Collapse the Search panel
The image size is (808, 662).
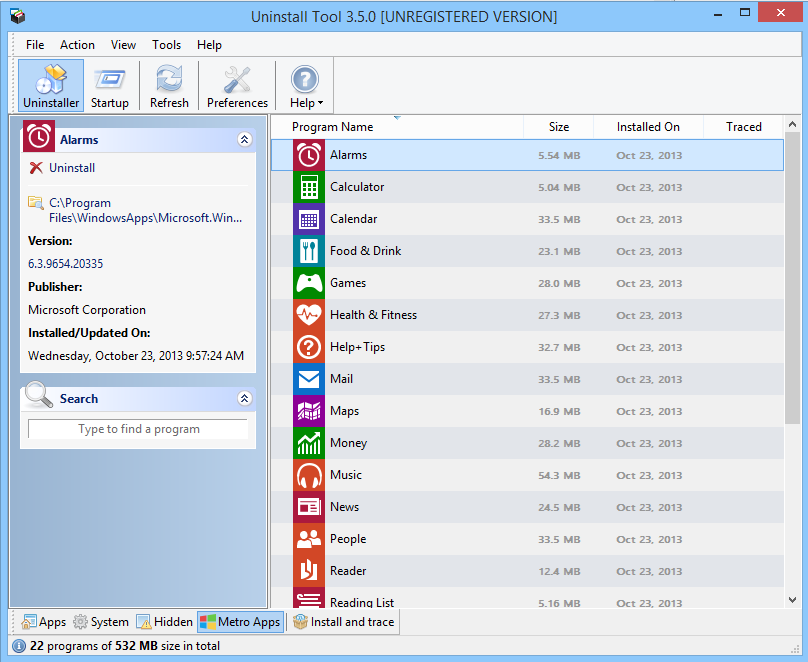click(244, 398)
